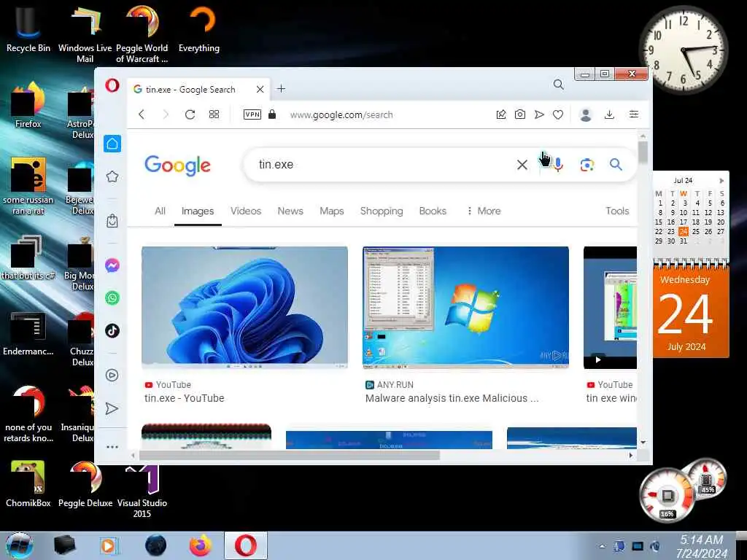Switch to the Books tab

433,211
